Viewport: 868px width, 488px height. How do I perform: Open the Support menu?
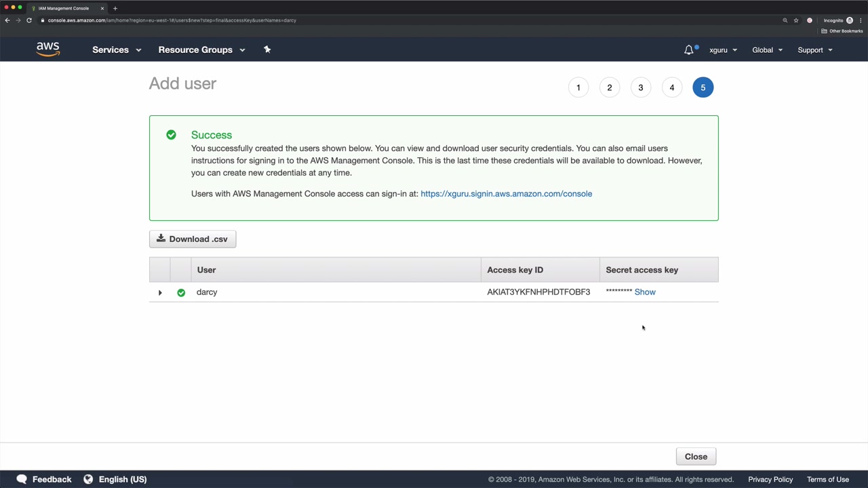814,50
